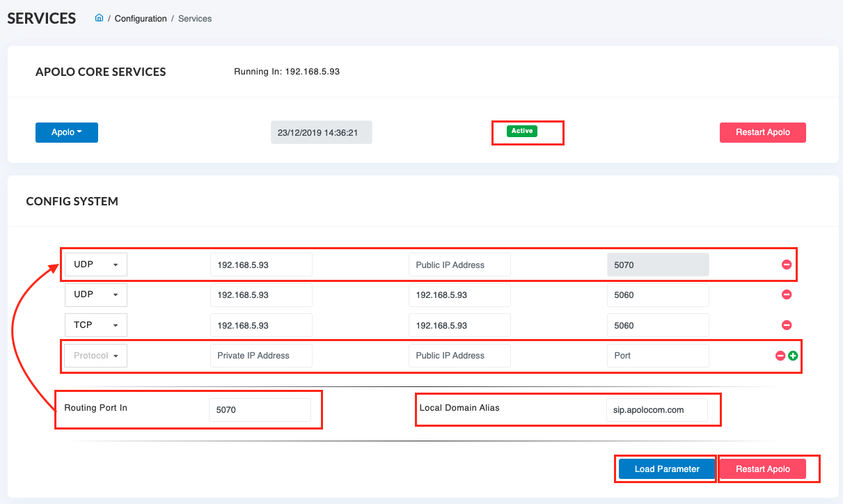Remove the TCP 5060 row with minus icon

787,325
